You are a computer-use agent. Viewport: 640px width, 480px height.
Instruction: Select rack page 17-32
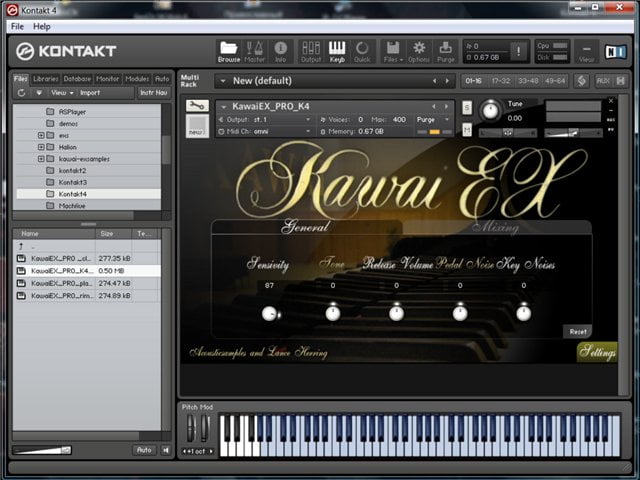point(500,81)
